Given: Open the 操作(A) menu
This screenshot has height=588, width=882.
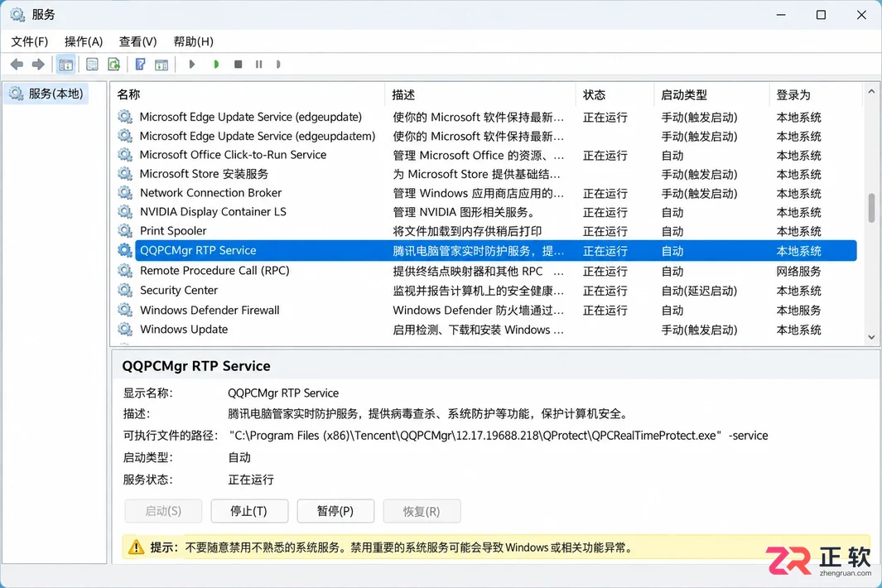Looking at the screenshot, I should point(84,41).
